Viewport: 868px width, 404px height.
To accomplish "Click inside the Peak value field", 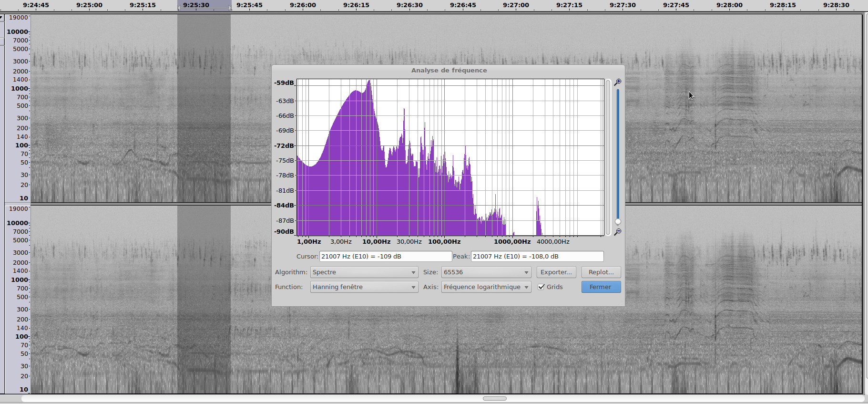I will (537, 257).
